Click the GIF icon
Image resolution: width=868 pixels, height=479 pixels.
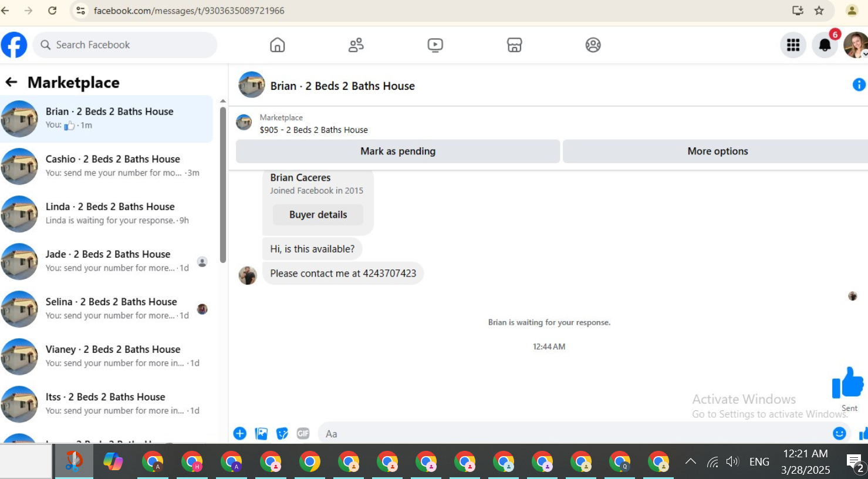[x=303, y=434]
